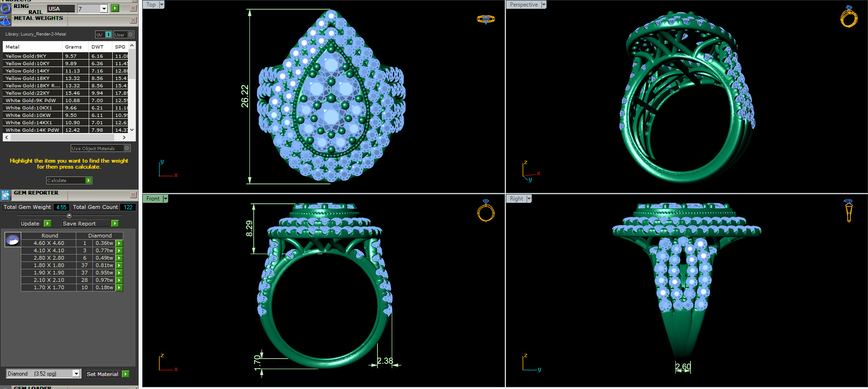Click green arrow for 0.18tw gem row

pos(119,287)
